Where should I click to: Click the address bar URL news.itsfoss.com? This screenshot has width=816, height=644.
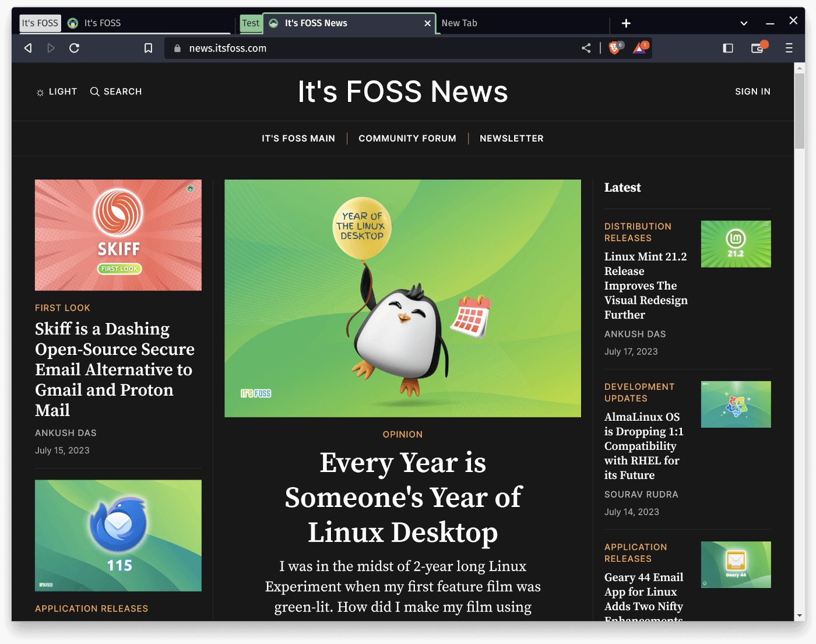(227, 48)
